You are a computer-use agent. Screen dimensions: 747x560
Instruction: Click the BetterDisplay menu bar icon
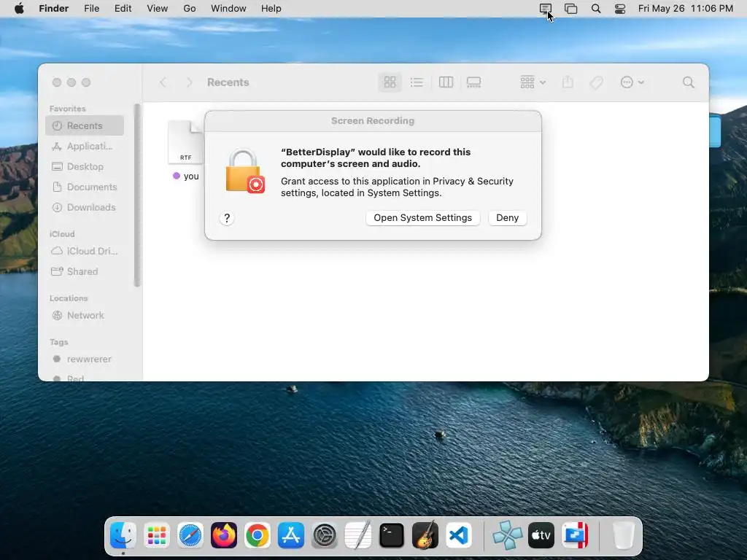coord(545,9)
